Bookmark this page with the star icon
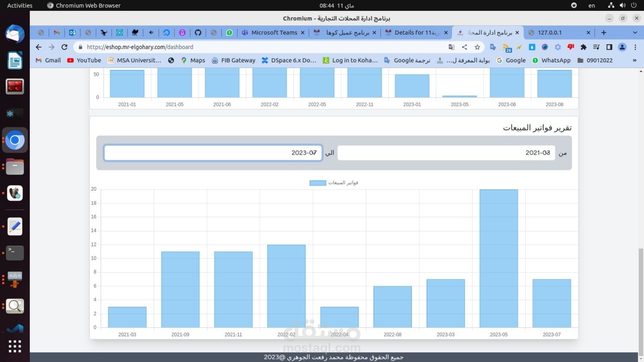 (x=477, y=47)
